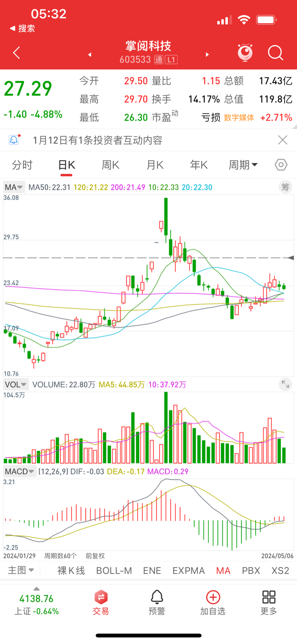The height and width of the screenshot is (644, 297).
Task: Open the robot assistant icon
Action: (245, 53)
